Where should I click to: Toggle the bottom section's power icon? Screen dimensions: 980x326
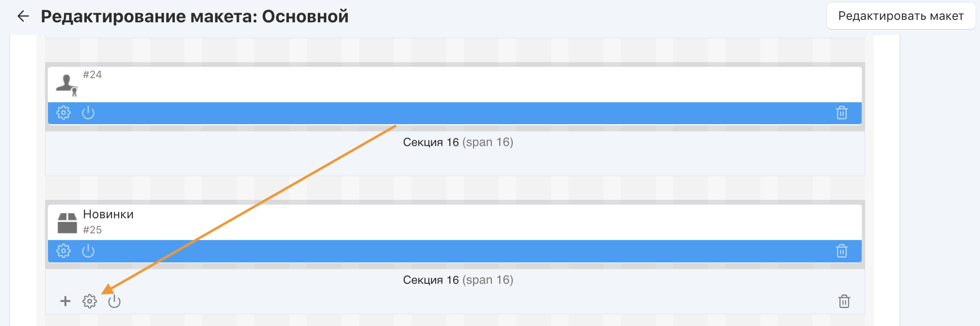pos(114,301)
